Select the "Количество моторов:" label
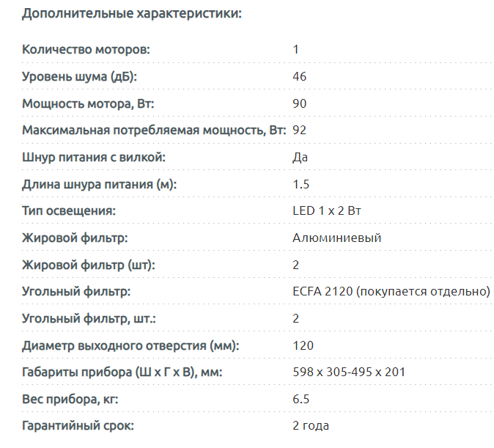 [x=86, y=50]
